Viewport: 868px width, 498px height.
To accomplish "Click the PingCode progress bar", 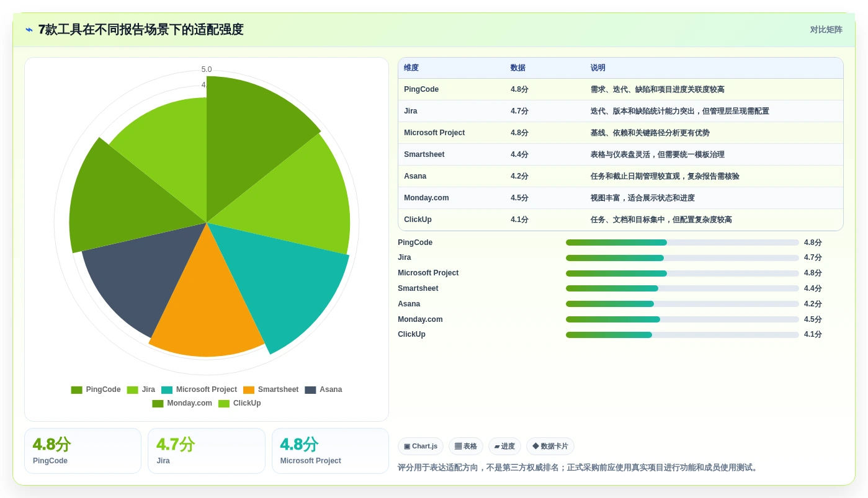I will pos(682,242).
